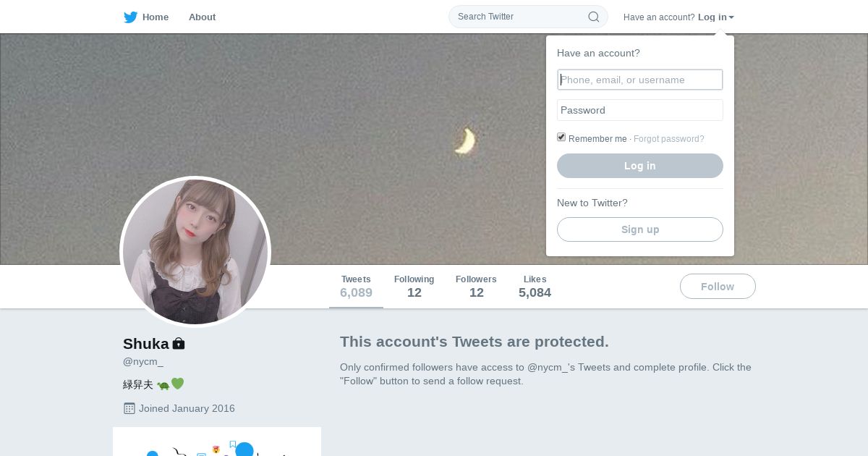Open the Likes 5,084 tab

point(535,287)
